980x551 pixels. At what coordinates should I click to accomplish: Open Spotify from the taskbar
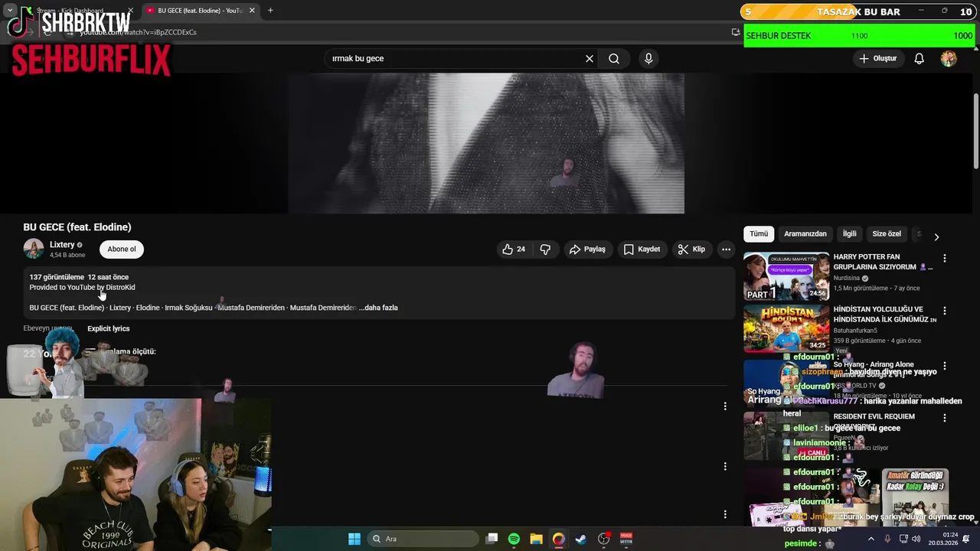pos(514,539)
